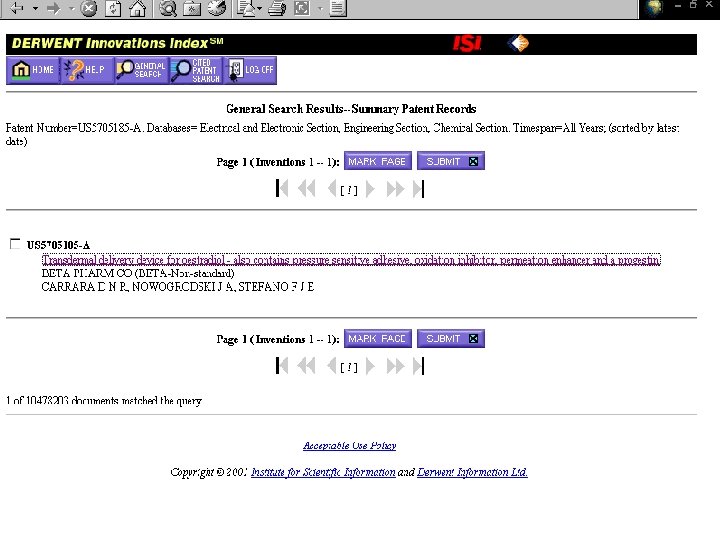
Task: Click the bottom SUBMIT button
Action: pos(450,338)
